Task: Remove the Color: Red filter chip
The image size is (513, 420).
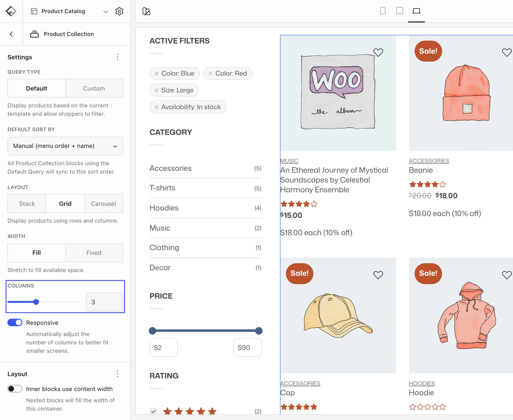Action: [x=211, y=74]
